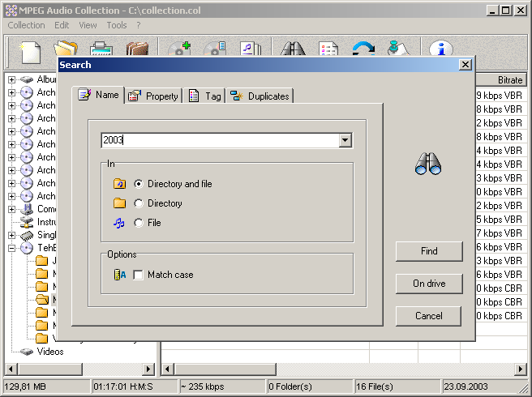
Task: Open the Duplicates tab
Action: tap(260, 96)
